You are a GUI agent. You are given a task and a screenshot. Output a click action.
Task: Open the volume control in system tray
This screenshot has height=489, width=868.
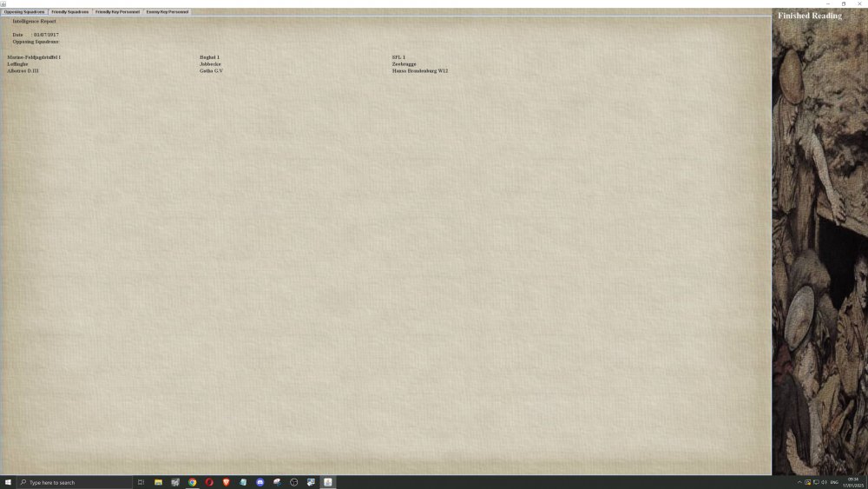point(825,482)
